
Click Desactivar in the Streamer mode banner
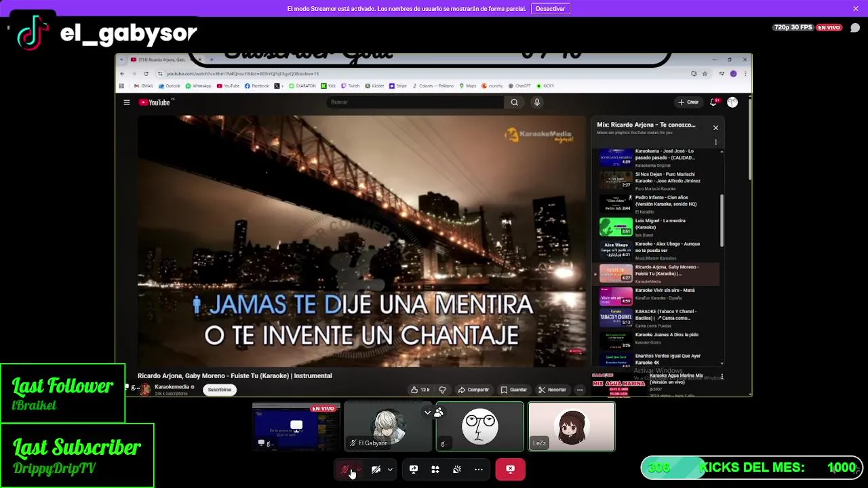coord(550,9)
